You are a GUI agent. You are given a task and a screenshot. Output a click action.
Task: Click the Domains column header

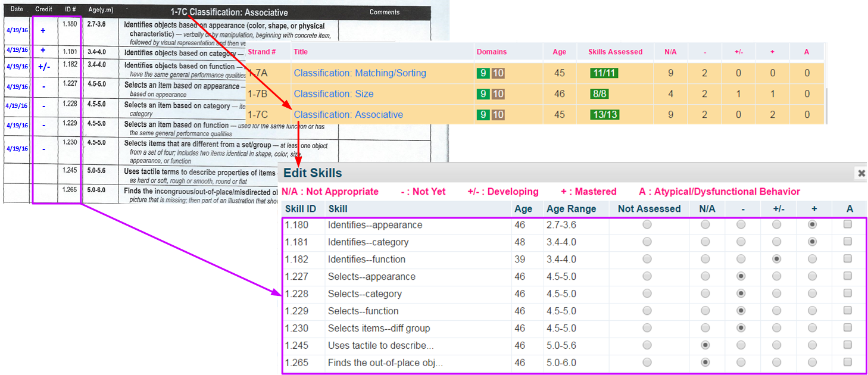click(x=492, y=52)
